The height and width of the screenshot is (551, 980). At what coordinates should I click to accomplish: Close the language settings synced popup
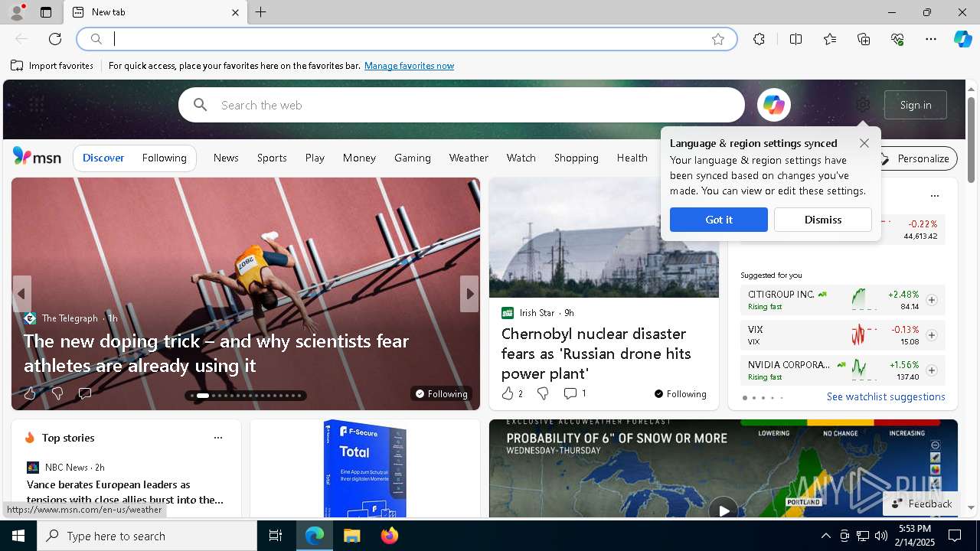pyautogui.click(x=864, y=143)
